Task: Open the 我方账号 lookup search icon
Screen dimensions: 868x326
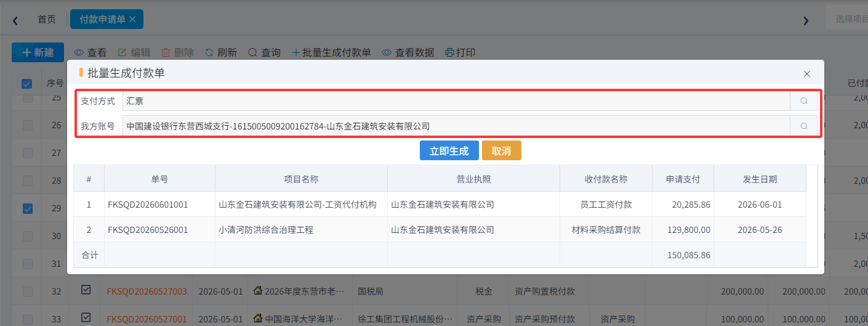Action: 804,126
